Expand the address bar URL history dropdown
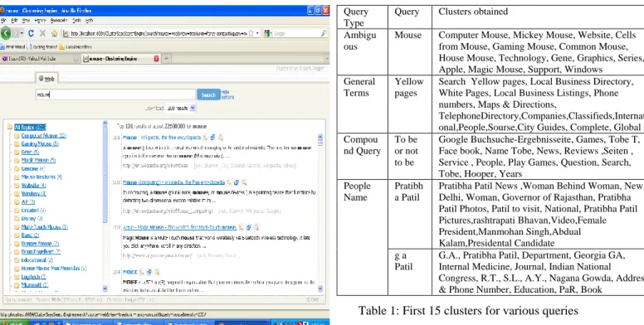The width and height of the screenshot is (644, 325). pyautogui.click(x=257, y=34)
